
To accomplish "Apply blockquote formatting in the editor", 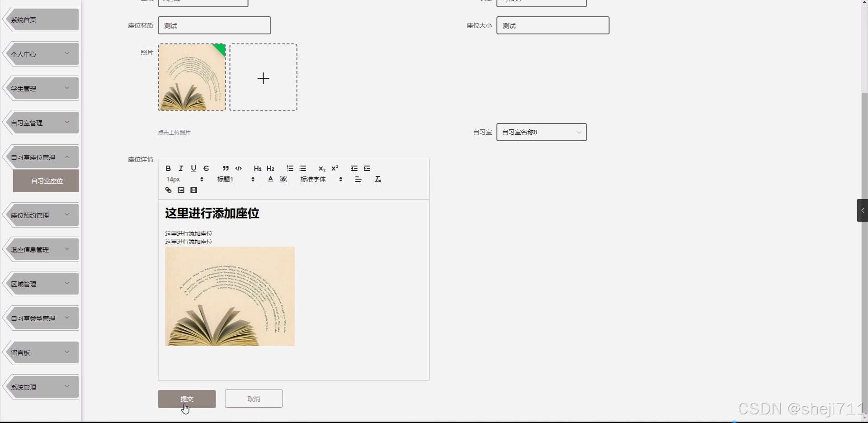I will [x=226, y=168].
